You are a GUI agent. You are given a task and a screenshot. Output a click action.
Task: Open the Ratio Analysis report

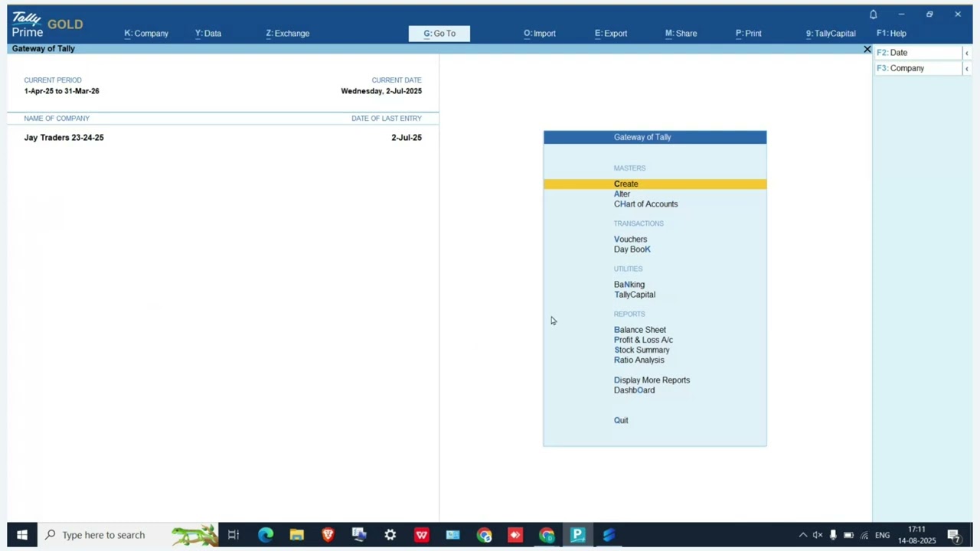[x=639, y=360]
